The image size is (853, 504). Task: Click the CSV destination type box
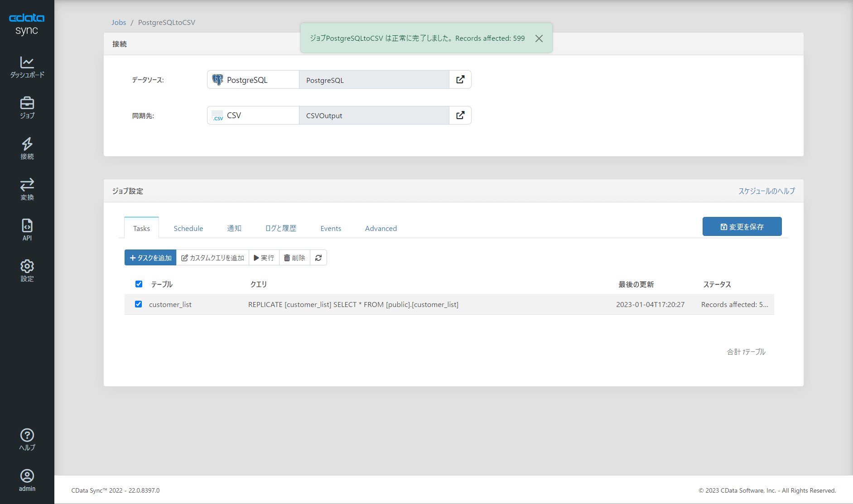(x=253, y=115)
